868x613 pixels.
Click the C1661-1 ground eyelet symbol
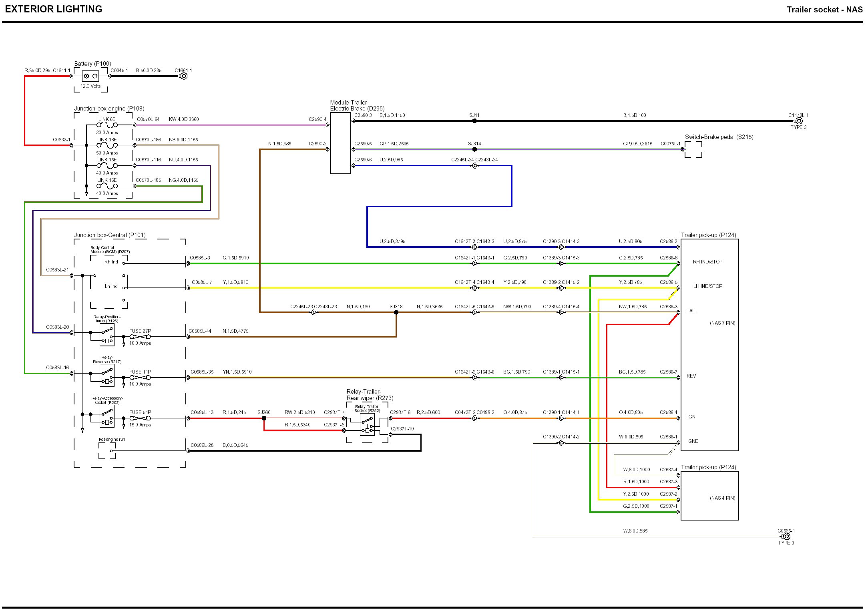point(183,76)
